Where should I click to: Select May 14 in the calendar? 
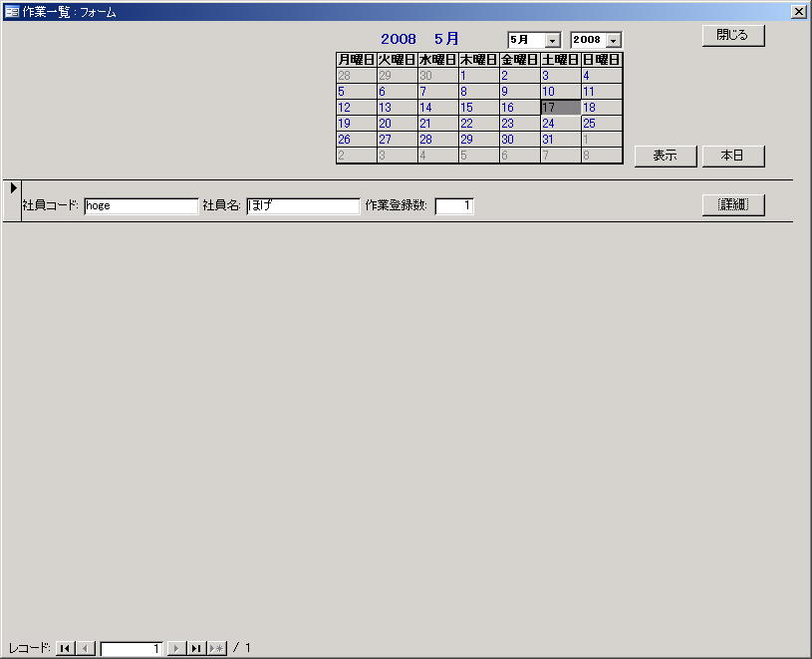point(438,108)
